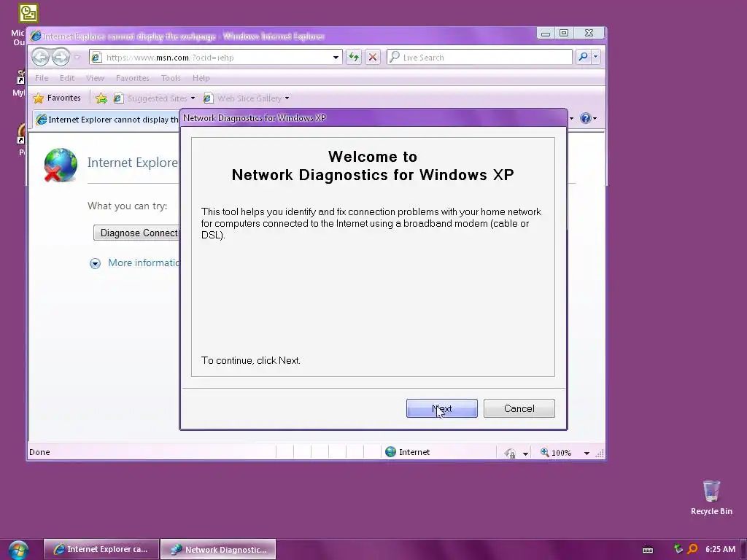Run search with magnifier button
Viewport: 747px width, 560px height.
583,57
